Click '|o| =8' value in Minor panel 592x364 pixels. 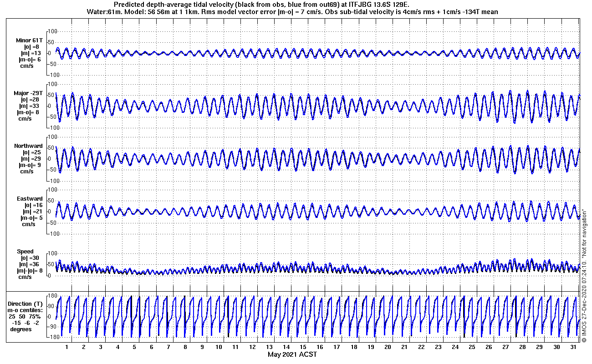point(31,47)
